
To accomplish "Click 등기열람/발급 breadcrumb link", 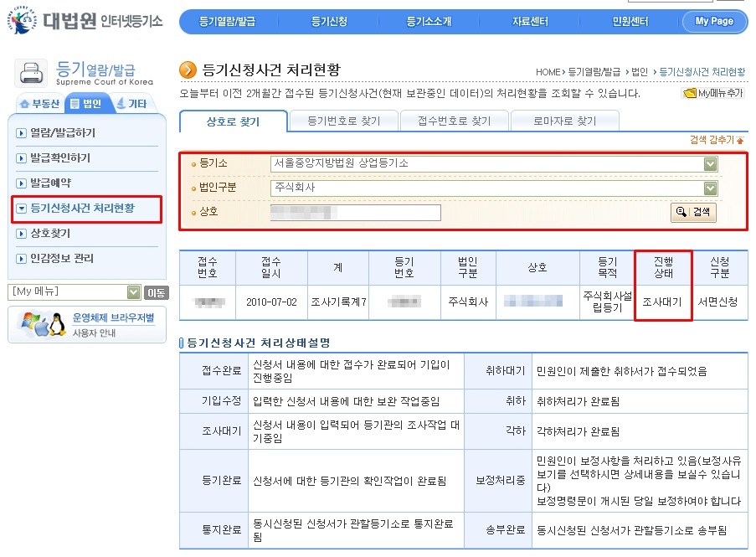I will [594, 72].
